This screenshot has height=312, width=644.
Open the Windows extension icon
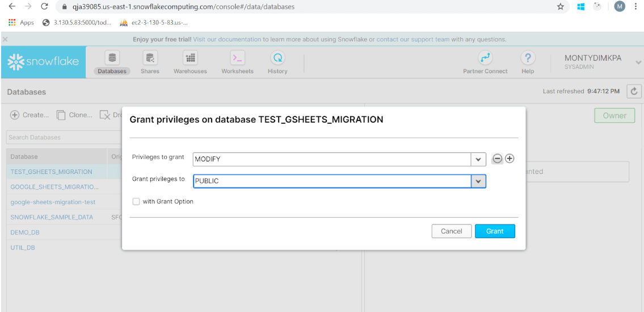pos(581,7)
